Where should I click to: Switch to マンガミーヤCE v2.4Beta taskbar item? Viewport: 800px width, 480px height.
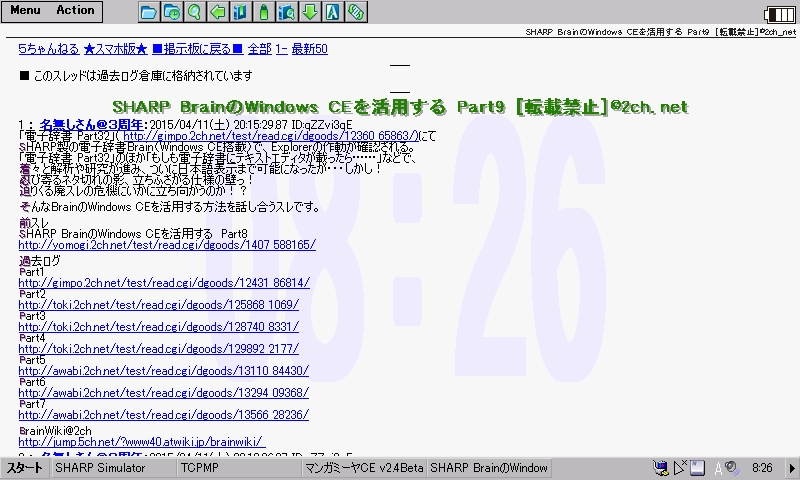pyautogui.click(x=364, y=468)
